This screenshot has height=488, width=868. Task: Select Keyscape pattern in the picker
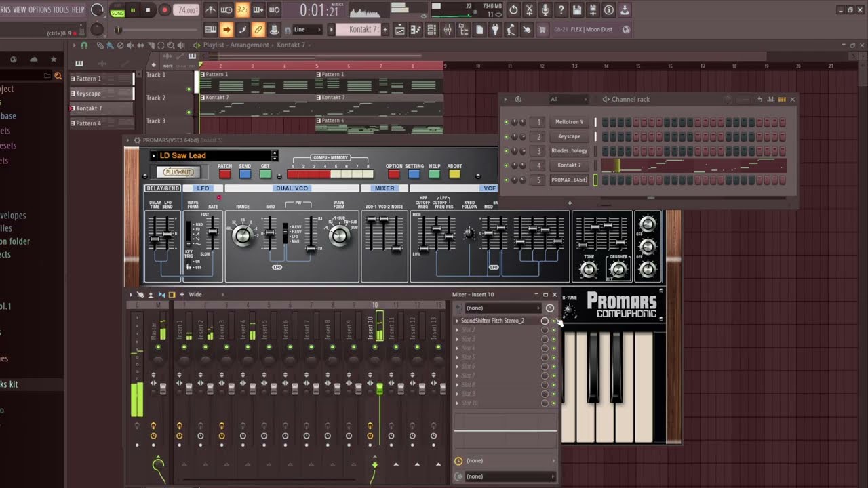[102, 94]
